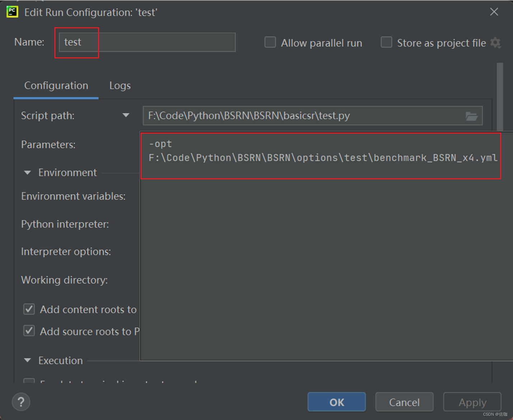Uncheck Add content roots to PYTHONPATH
This screenshot has width=513, height=420.
29,309
